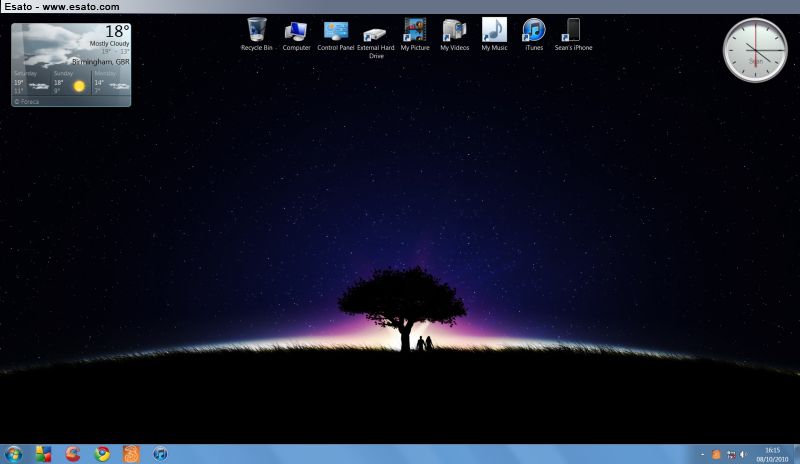
Task: Launch the red C-shaped taskbar app
Action: click(73, 454)
